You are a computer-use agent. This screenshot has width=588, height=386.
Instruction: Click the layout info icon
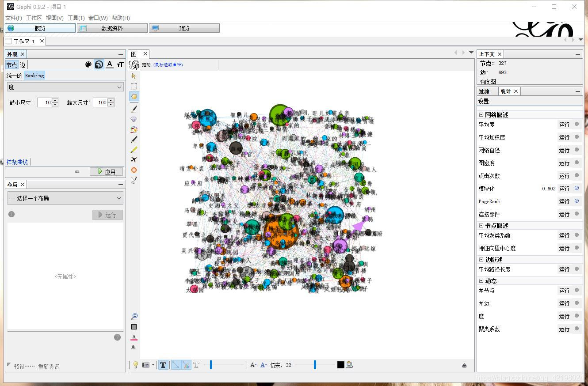coord(11,214)
